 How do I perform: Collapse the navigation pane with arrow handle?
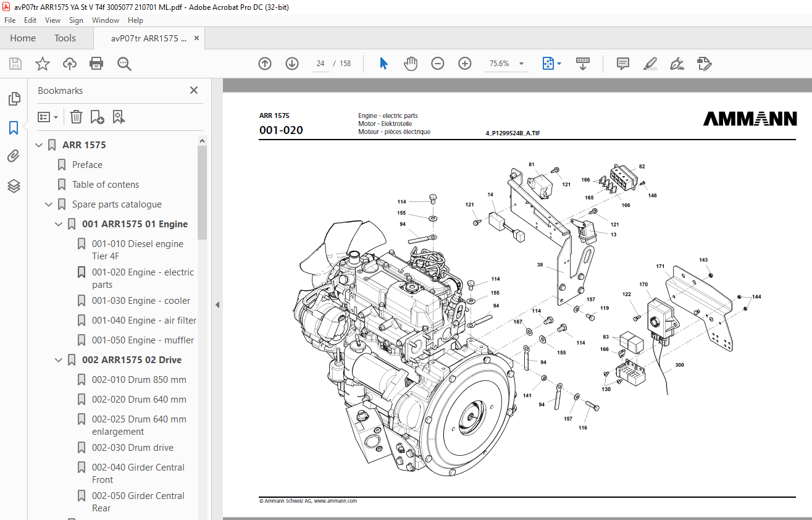tap(217, 304)
